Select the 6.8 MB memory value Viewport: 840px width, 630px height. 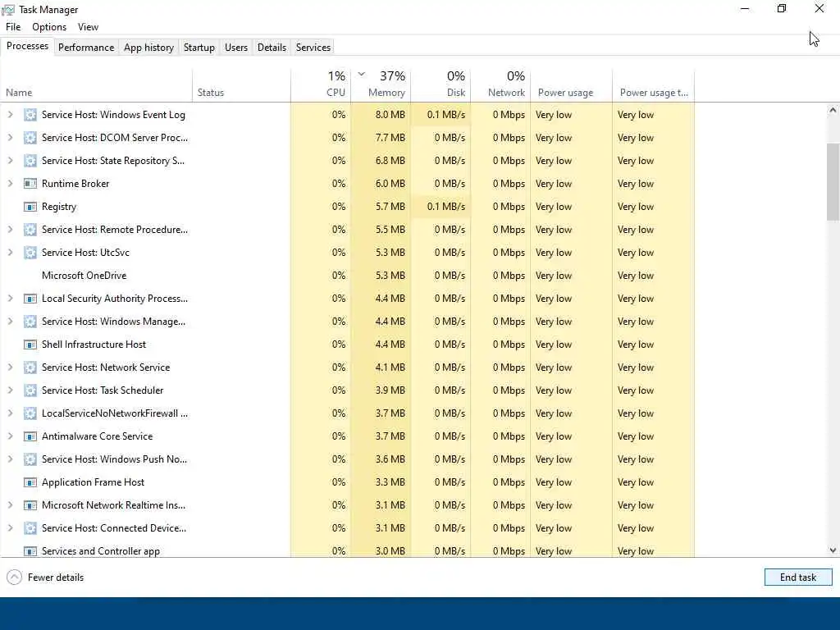pos(390,161)
